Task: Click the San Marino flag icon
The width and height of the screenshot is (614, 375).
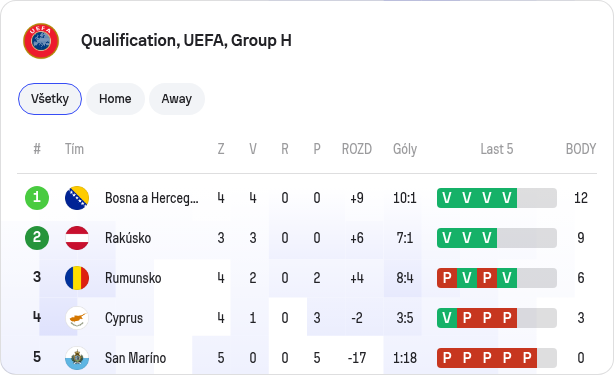Action: 77,358
